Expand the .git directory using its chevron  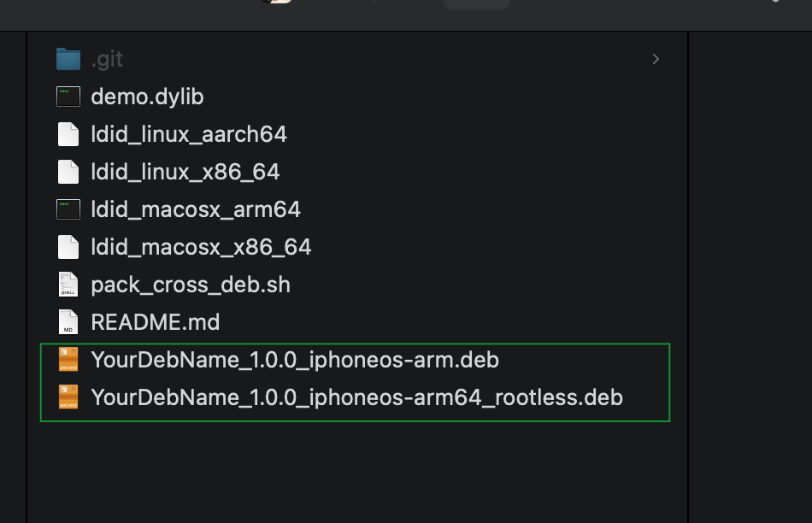[x=656, y=59]
